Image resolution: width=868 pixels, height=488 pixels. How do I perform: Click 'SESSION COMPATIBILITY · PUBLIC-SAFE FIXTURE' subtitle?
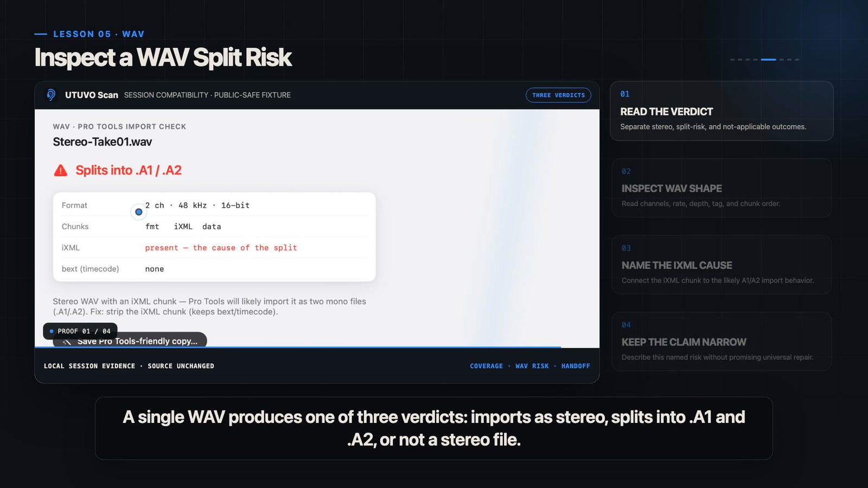(207, 95)
